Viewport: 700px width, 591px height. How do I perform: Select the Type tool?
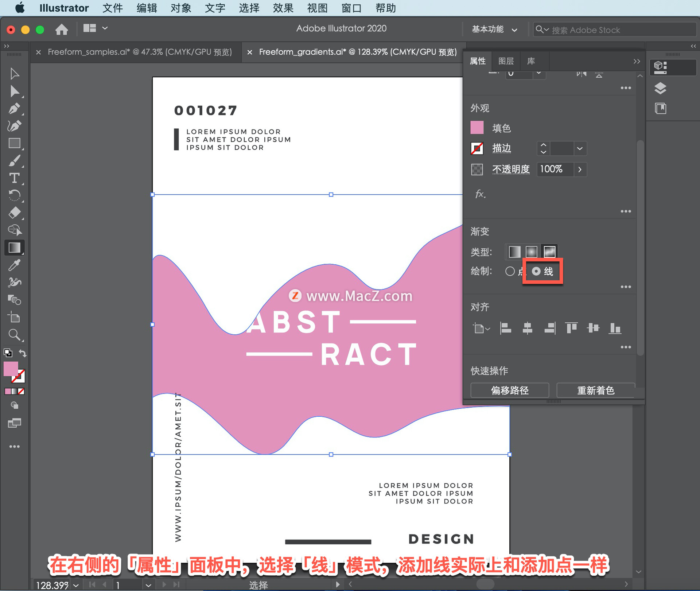click(x=14, y=178)
